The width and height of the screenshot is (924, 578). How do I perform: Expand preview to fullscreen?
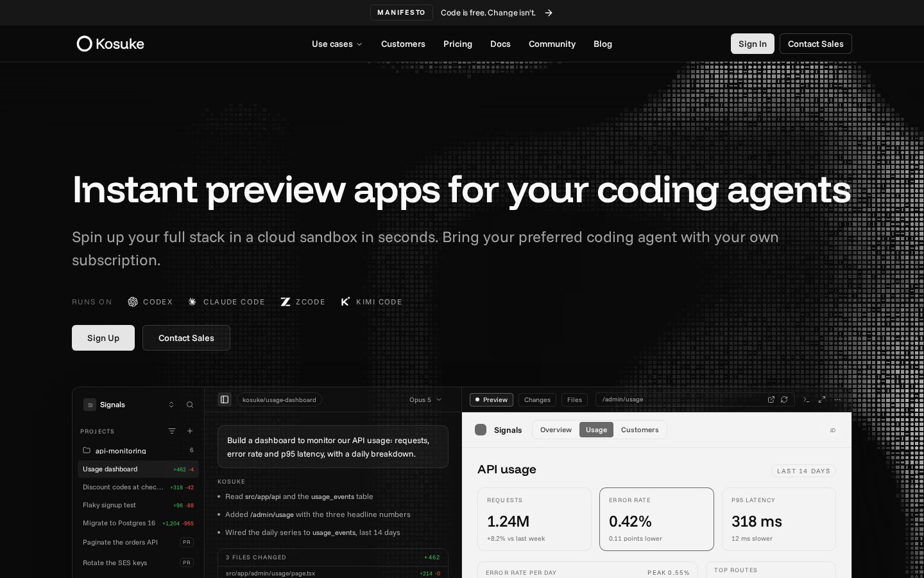pyautogui.click(x=822, y=399)
